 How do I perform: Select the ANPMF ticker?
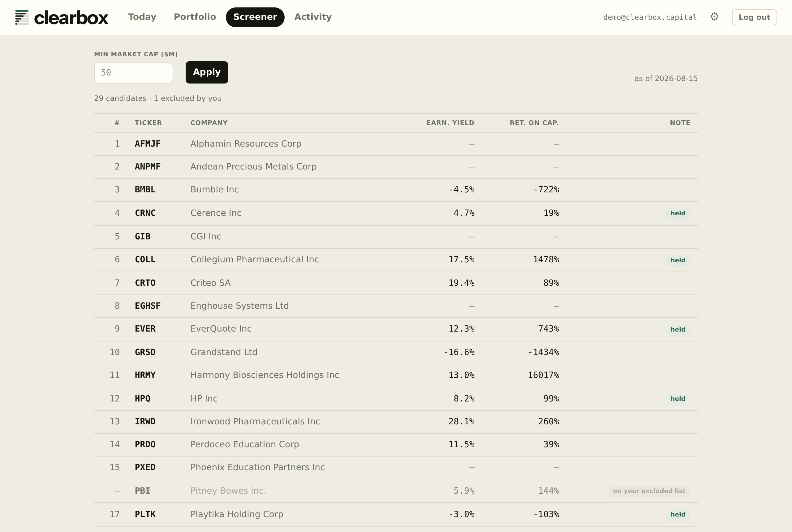(x=148, y=167)
